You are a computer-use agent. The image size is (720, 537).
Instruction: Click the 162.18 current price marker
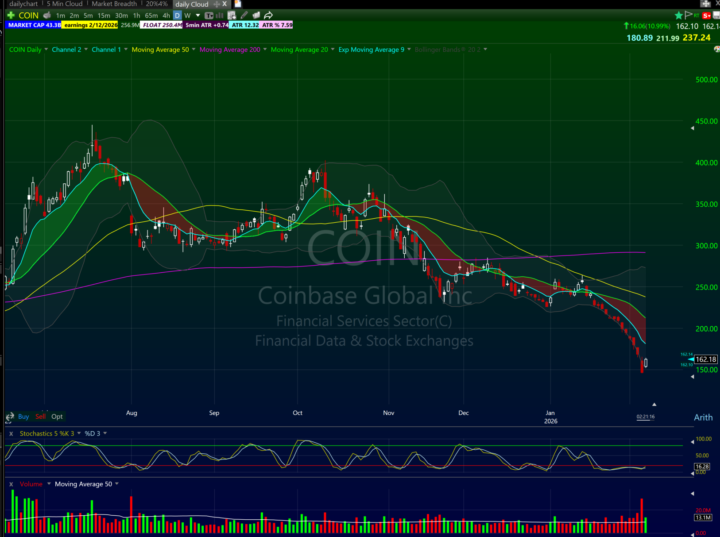pos(705,359)
